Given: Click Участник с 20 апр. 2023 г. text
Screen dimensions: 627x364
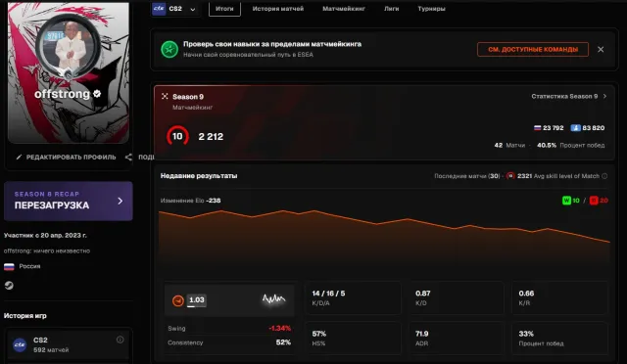Looking at the screenshot, I should click(x=45, y=236).
